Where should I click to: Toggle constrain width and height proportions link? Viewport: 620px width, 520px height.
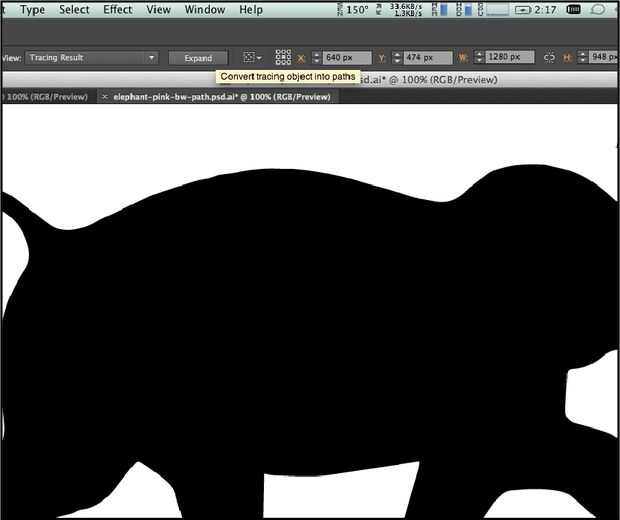pyautogui.click(x=549, y=57)
